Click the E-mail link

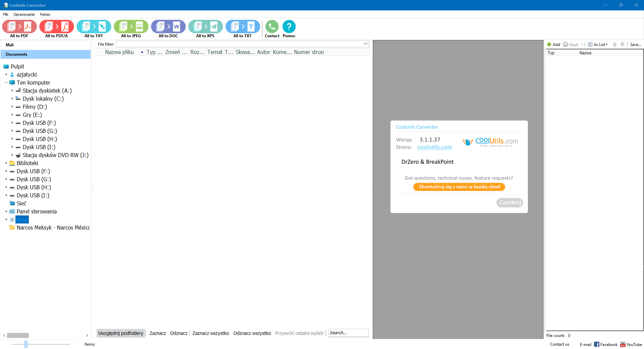click(x=585, y=344)
